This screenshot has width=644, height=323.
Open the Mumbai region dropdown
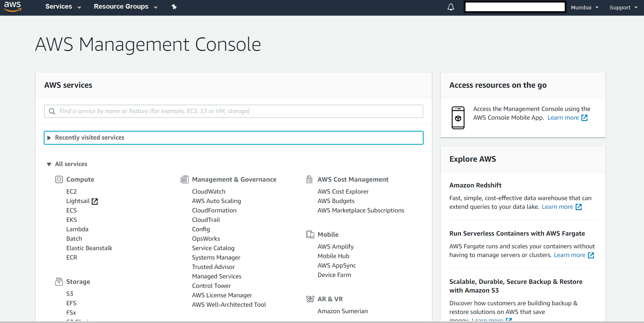pos(585,8)
